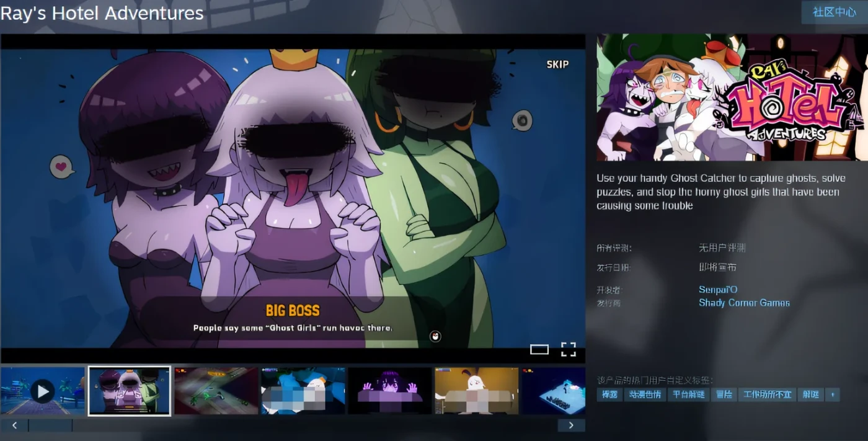Select the 工作场所不宜 tag
Viewport: 868px width, 441px height.
[767, 394]
